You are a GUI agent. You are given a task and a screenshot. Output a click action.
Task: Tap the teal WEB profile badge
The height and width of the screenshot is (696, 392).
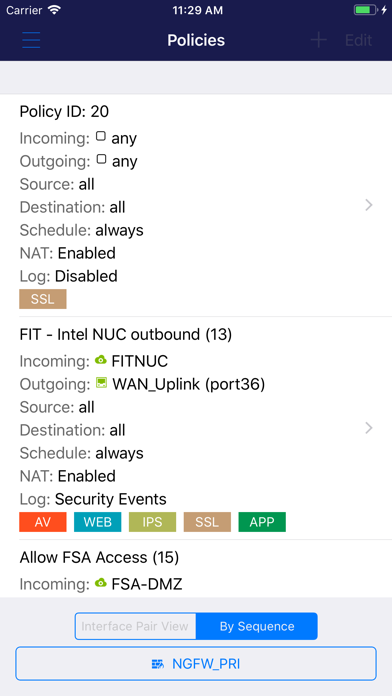[98, 522]
